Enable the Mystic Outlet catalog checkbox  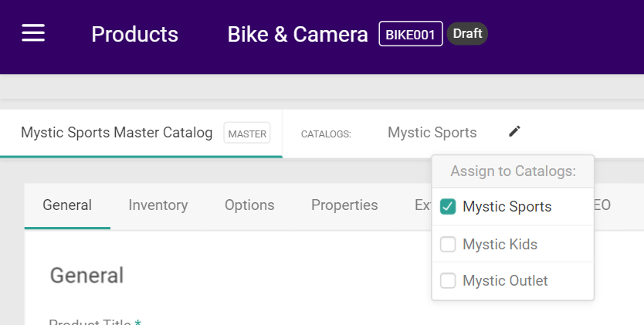click(x=448, y=281)
